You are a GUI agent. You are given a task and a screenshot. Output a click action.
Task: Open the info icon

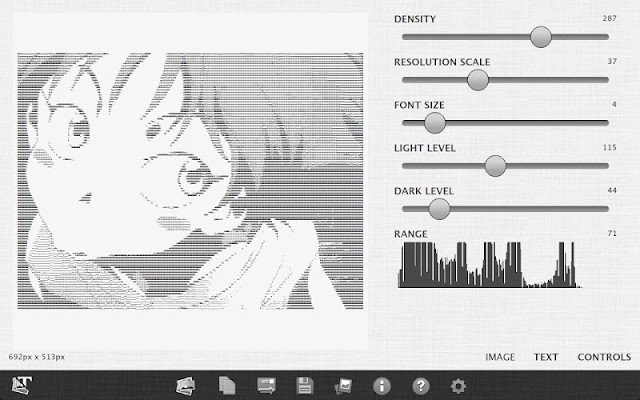pyautogui.click(x=382, y=386)
